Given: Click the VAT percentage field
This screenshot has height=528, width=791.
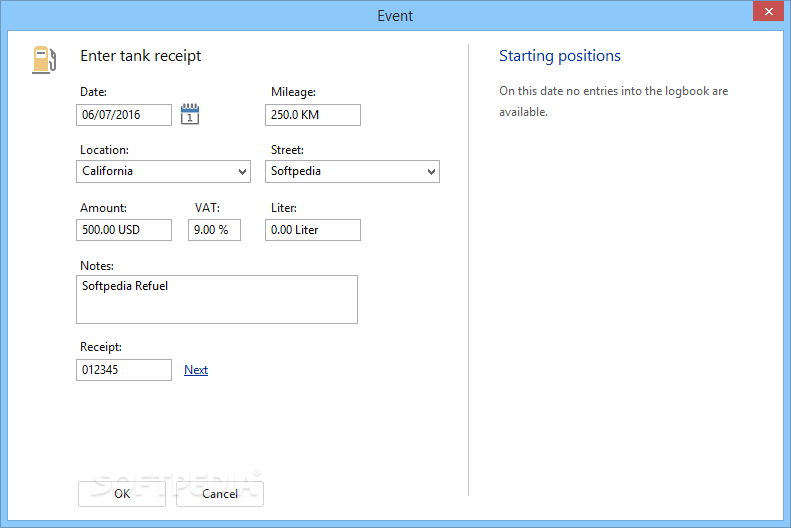Looking at the screenshot, I should click(214, 230).
